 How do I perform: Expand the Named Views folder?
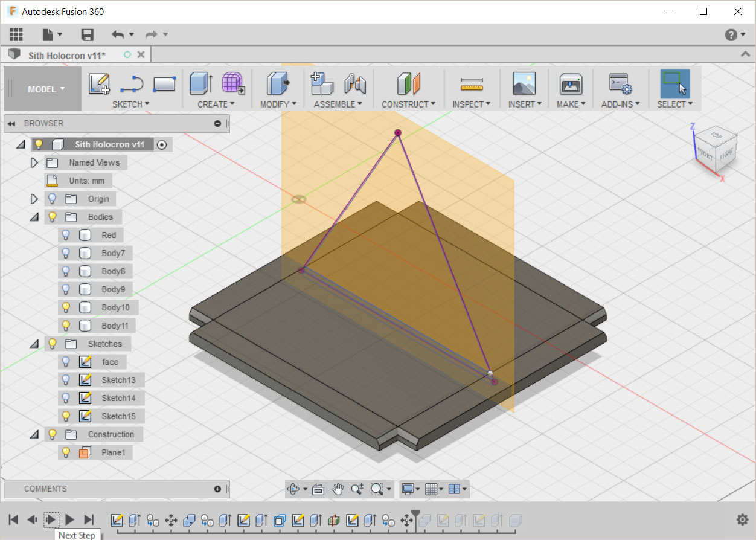[34, 162]
